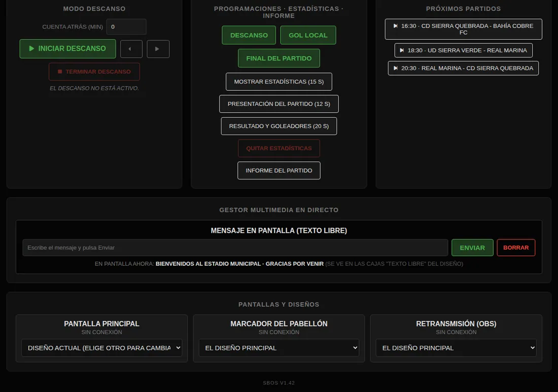Click the 'El descanso no está activo.' status text

[94, 88]
